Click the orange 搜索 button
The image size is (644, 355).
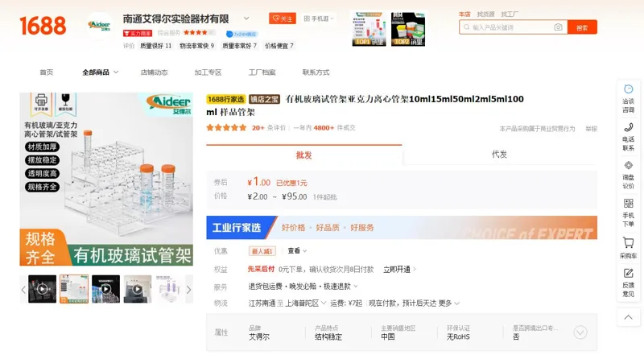pyautogui.click(x=582, y=27)
